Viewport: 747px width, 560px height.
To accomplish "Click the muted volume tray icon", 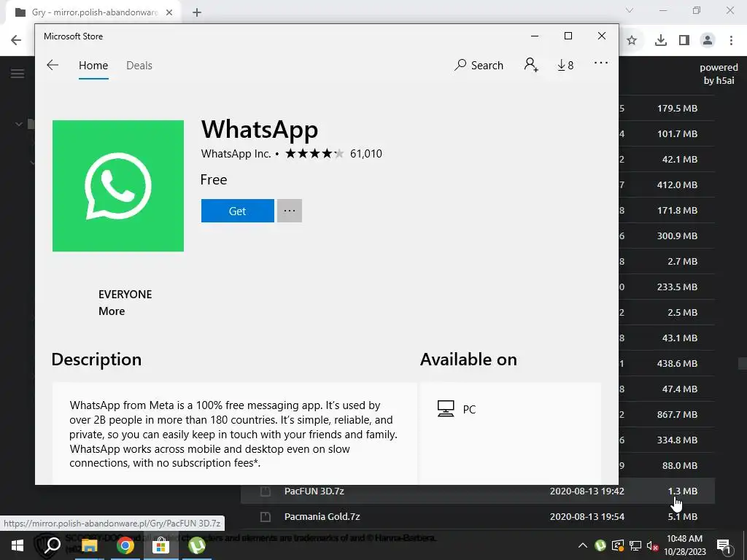I will [x=653, y=545].
